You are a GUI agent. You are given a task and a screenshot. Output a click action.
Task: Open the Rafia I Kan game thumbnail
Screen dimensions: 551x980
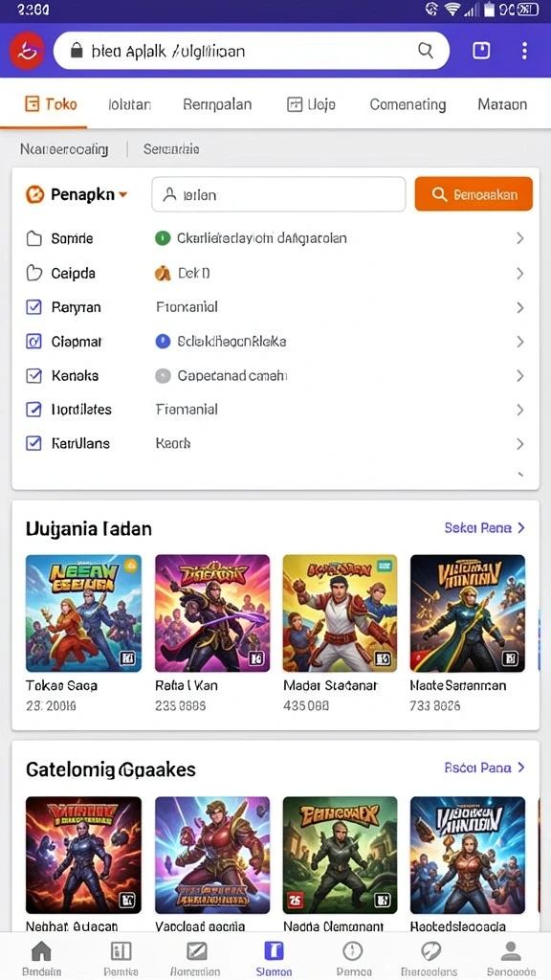[212, 613]
